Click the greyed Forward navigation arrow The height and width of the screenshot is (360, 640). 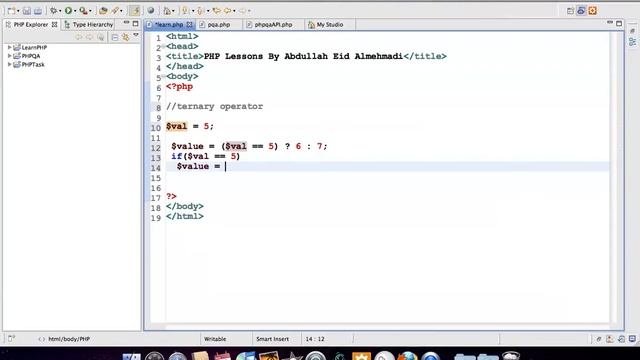pos(242,11)
